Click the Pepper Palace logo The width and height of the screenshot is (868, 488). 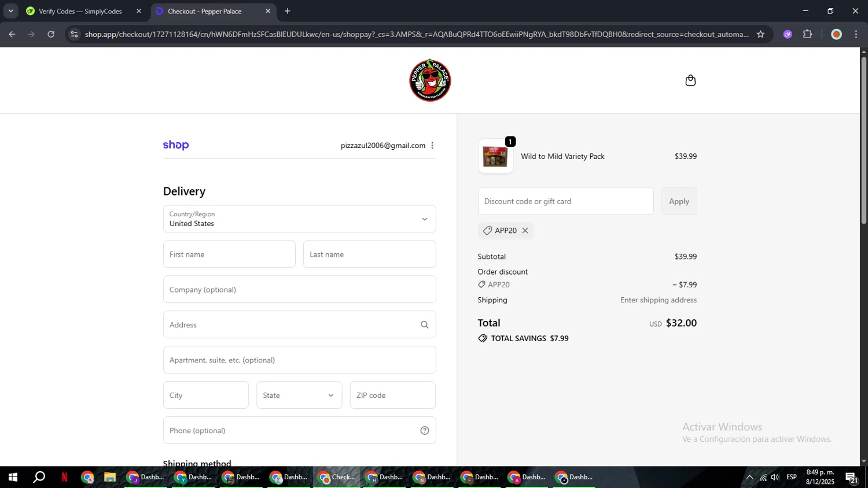[430, 80]
